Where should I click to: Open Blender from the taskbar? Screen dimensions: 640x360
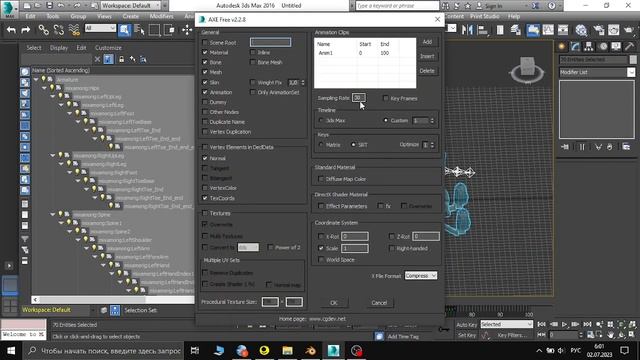click(310, 351)
